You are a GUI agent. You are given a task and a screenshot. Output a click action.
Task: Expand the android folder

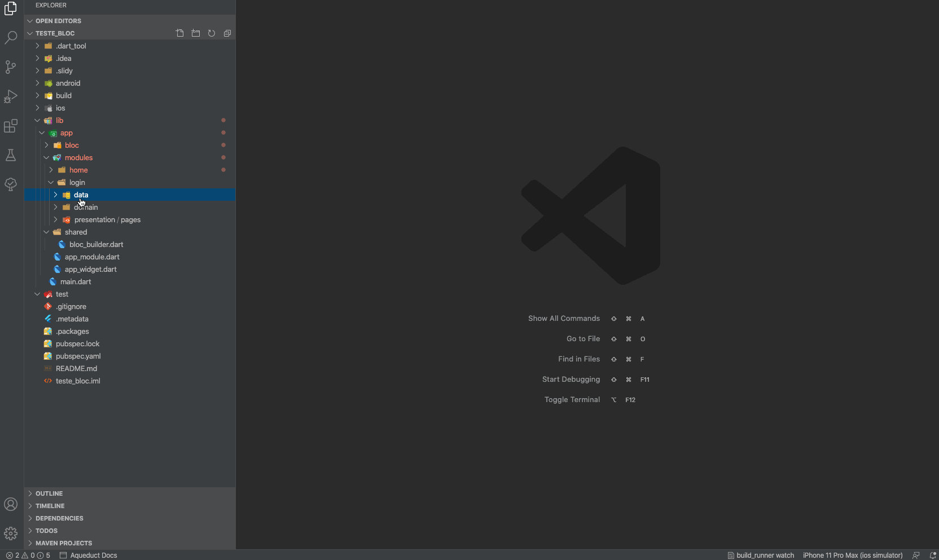130,83
